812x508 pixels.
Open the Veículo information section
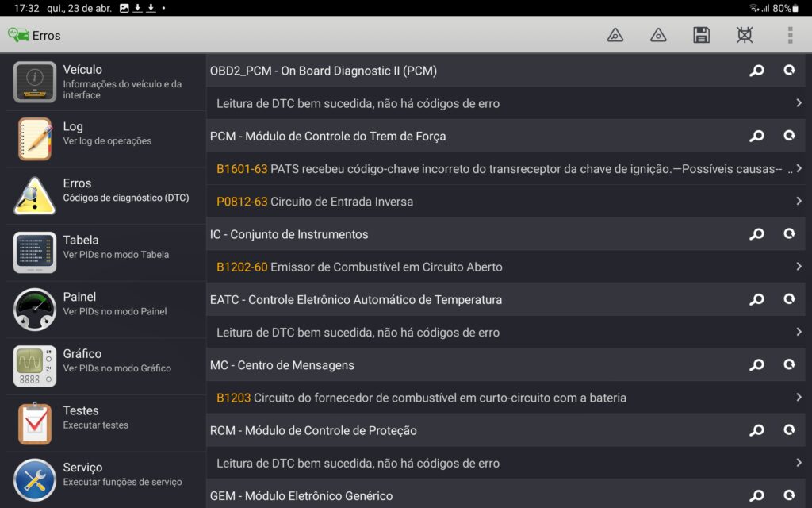pos(103,82)
